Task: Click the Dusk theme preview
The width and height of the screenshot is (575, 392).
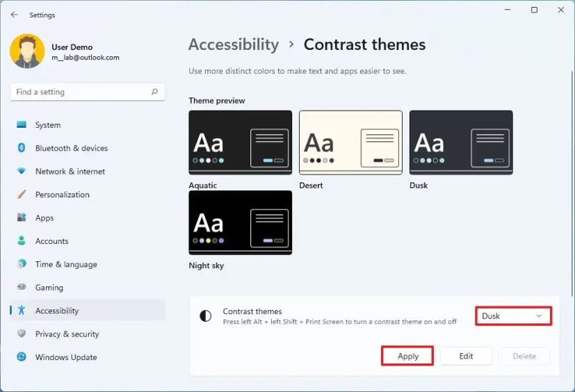Action: 461,142
